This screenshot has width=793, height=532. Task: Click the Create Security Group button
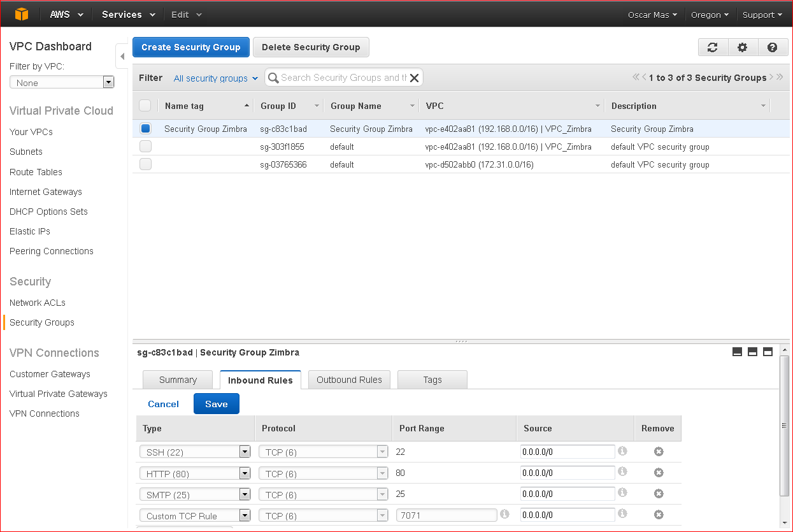[x=191, y=47]
